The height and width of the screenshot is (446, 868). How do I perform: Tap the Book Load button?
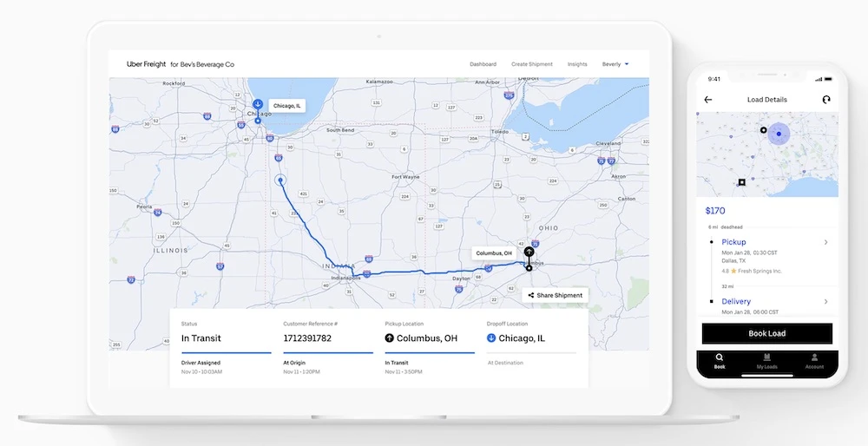tap(766, 334)
